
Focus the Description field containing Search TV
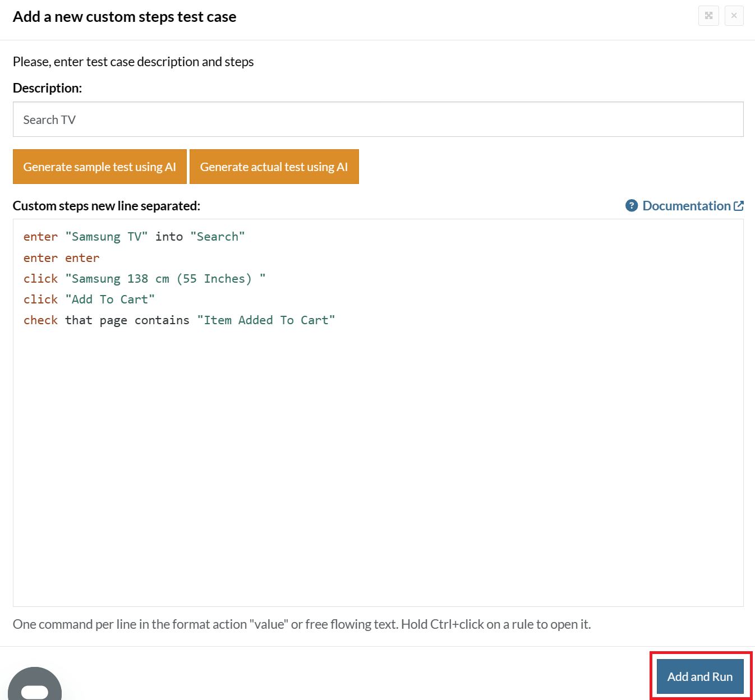[377, 119]
